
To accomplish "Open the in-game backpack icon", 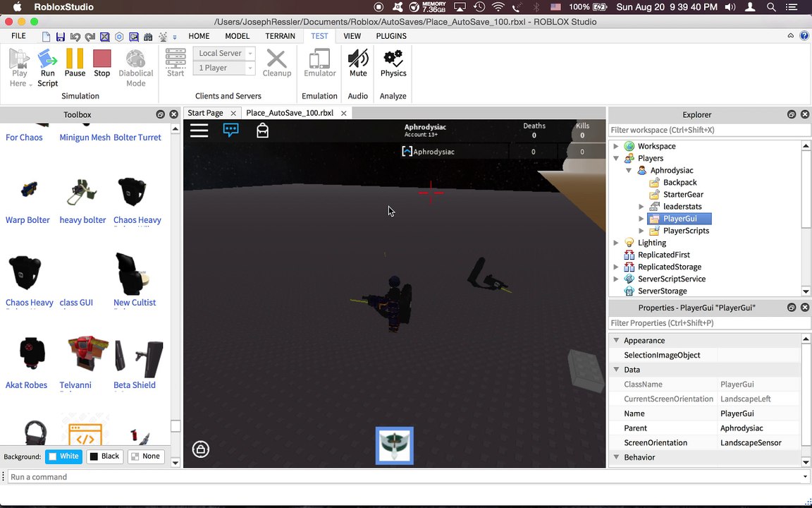I will 262,131.
